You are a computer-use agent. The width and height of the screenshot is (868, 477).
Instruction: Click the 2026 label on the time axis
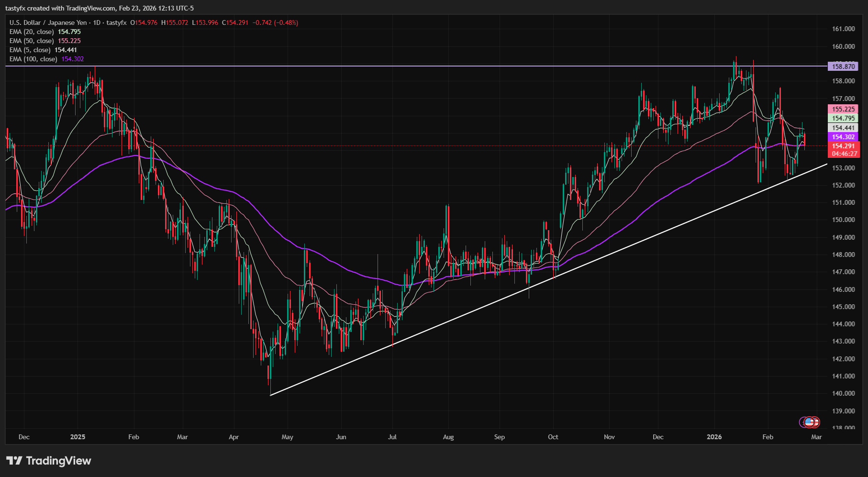[x=714, y=437]
